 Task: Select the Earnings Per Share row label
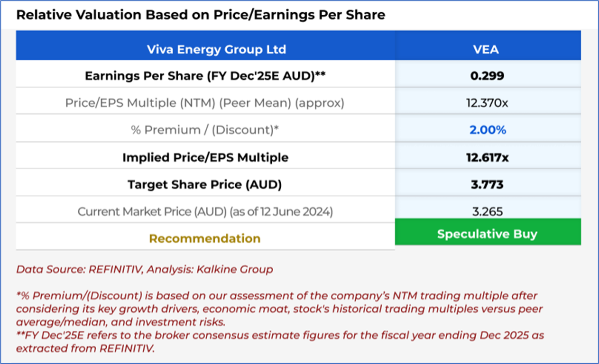point(205,76)
